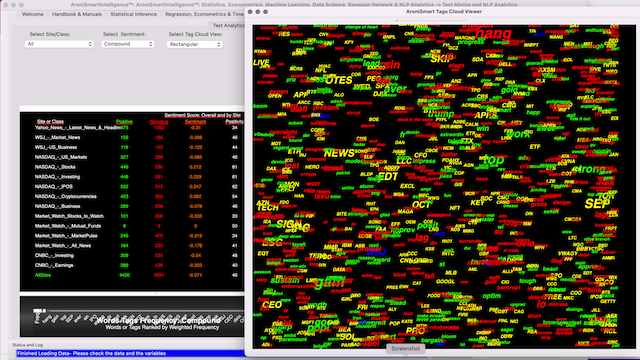Open the Statistical Inference tab

pos(133,14)
